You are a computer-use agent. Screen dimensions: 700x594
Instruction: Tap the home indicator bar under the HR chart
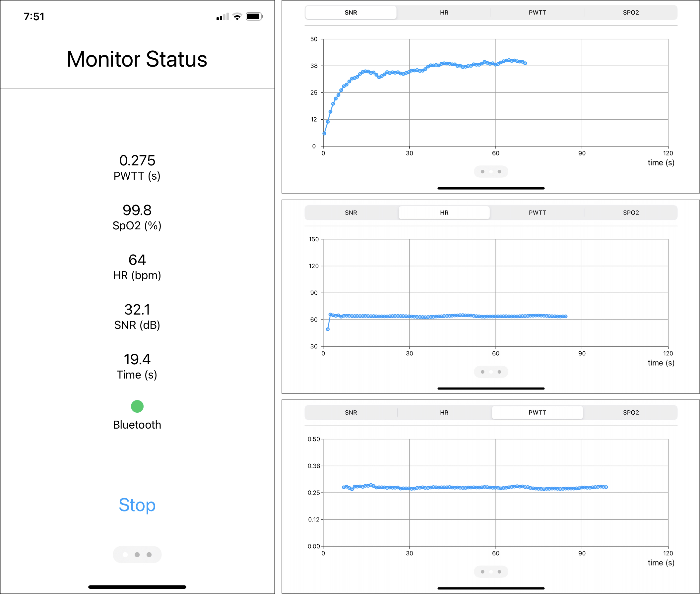pyautogui.click(x=491, y=388)
